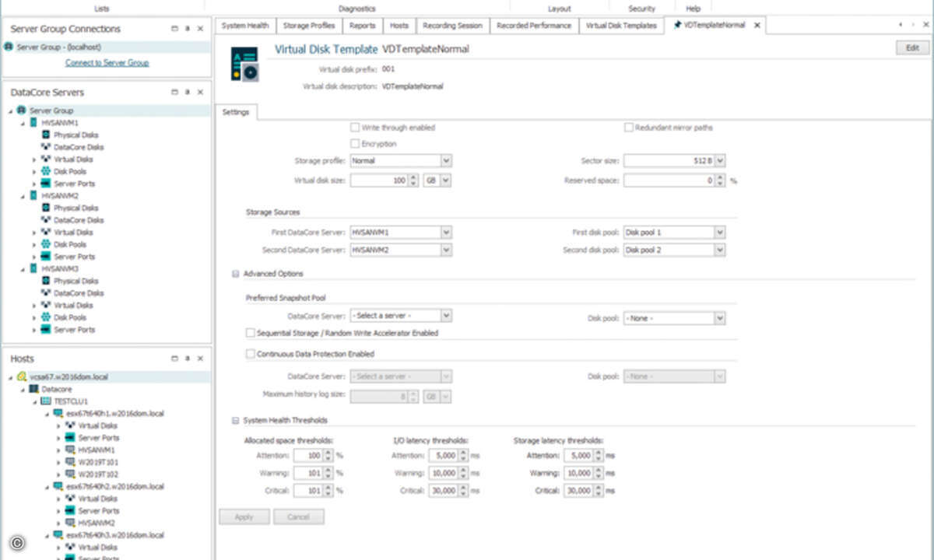Open the Virtual Disk Templates tab
This screenshot has height=560, width=934.
pos(622,26)
